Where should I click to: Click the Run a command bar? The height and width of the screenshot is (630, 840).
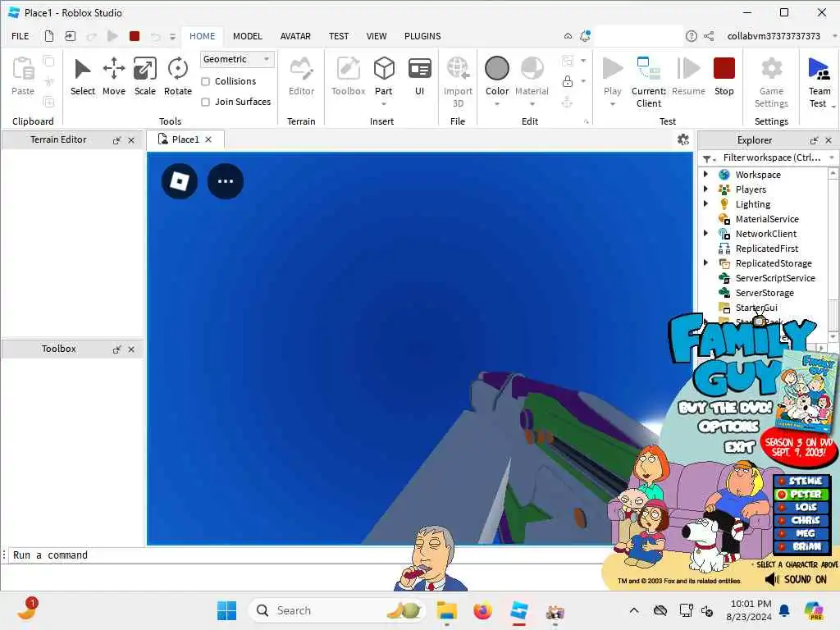pyautogui.click(x=305, y=555)
